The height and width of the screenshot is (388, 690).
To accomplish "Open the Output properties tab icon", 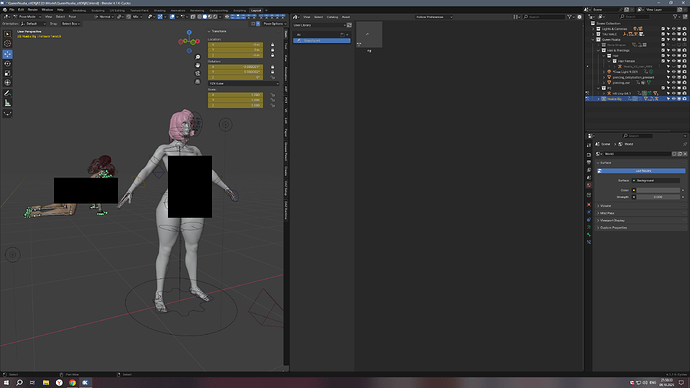I will 589,162.
